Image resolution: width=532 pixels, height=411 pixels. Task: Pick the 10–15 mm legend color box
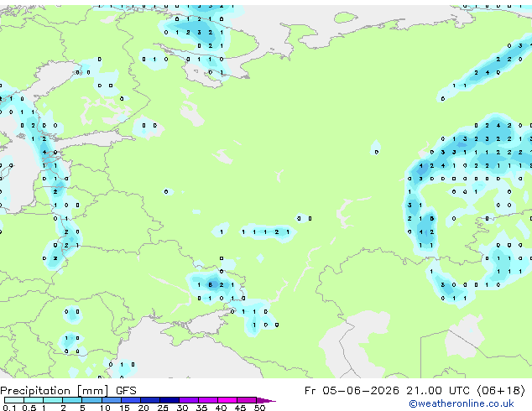tap(111, 400)
